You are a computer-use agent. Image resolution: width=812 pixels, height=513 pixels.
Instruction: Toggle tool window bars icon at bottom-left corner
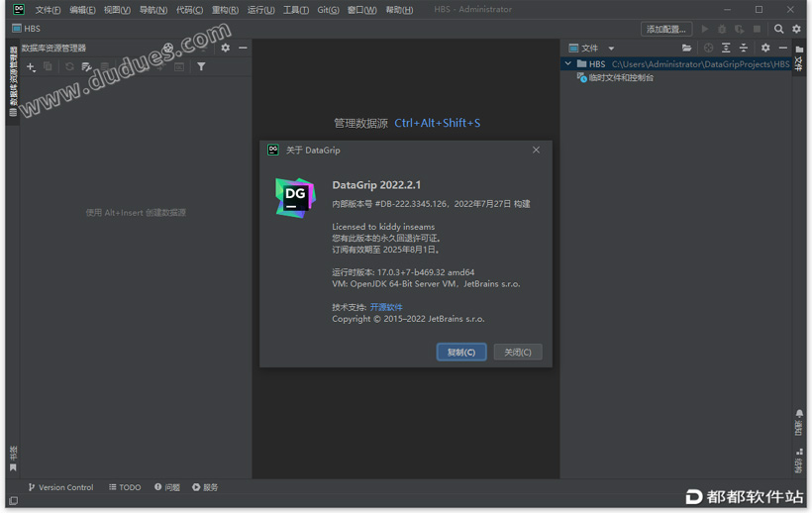(14, 500)
